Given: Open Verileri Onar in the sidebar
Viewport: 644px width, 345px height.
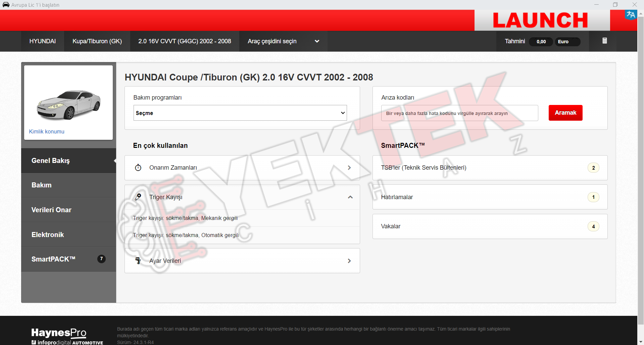Looking at the screenshot, I should [x=68, y=210].
